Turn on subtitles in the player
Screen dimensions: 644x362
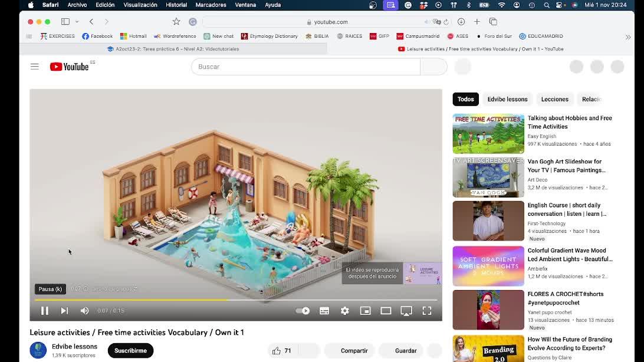click(x=324, y=311)
